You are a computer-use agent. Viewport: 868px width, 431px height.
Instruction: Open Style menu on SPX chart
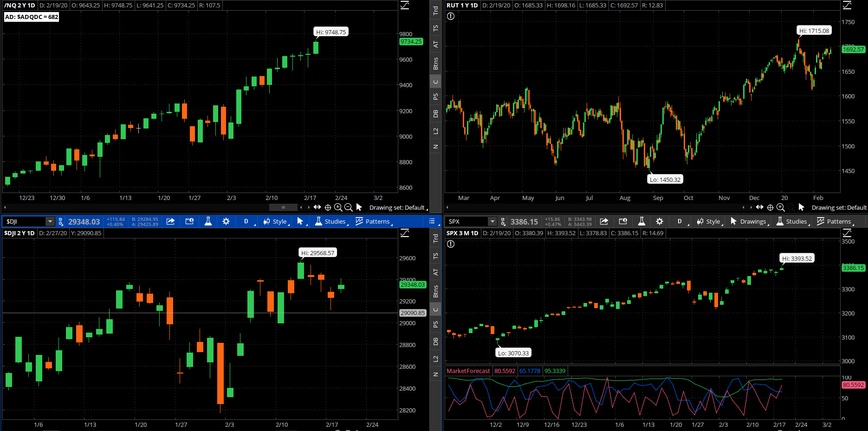(x=710, y=221)
